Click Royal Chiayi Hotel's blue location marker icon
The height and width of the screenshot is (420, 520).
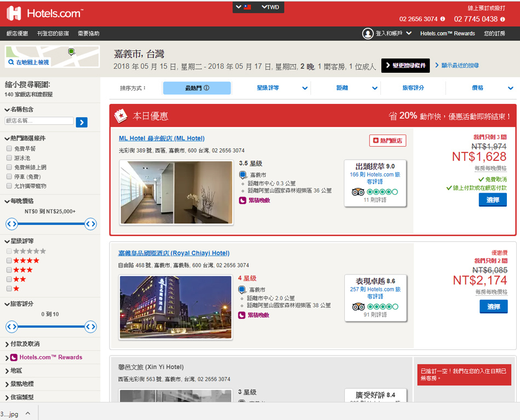coord(242,289)
